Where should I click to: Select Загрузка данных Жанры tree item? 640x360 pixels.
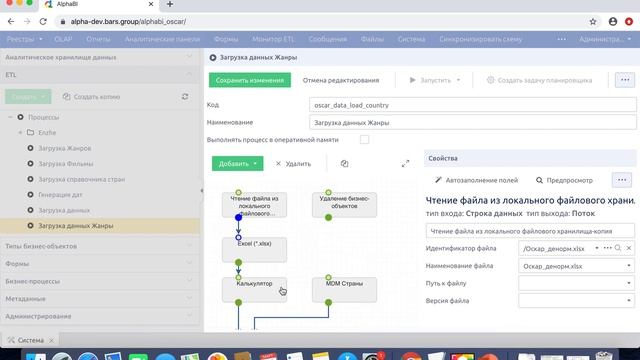pyautogui.click(x=100, y=226)
